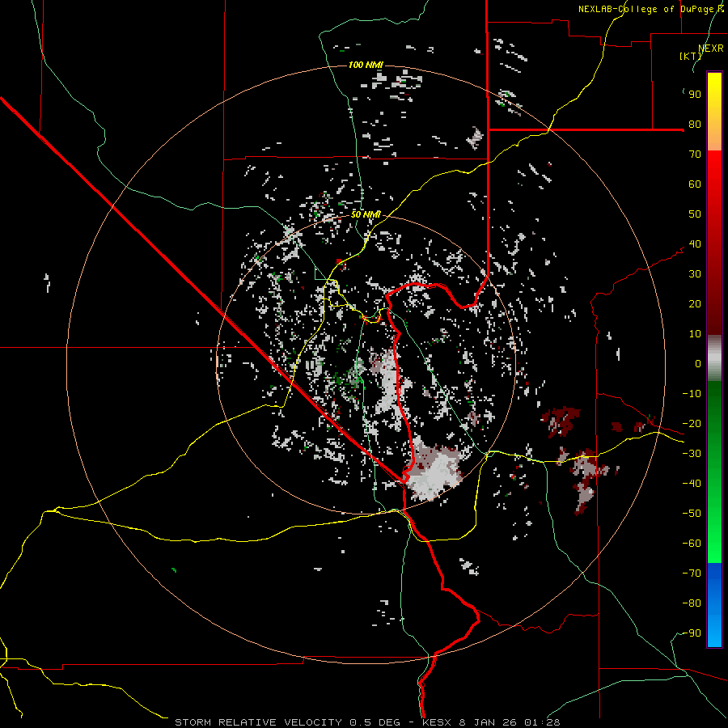Click the NEXR label above the scale
728x728 pixels.
point(711,49)
